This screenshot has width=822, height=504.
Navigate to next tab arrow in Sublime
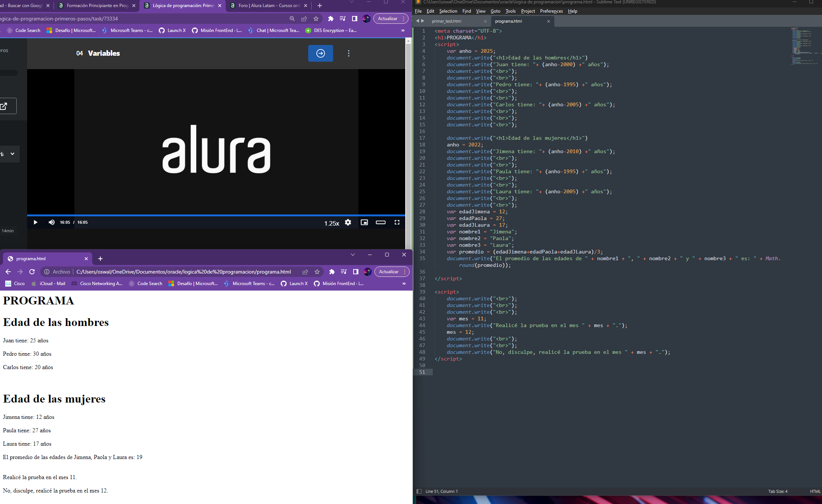(x=423, y=21)
